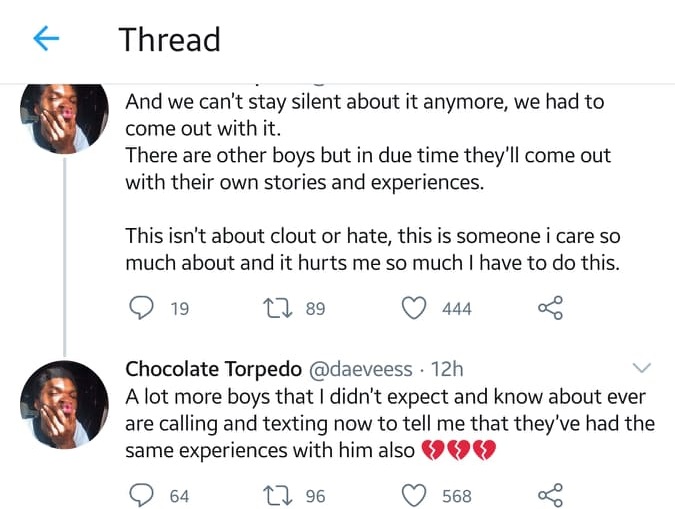Like the tweet with 568 likes
This screenshot has height=509, width=675.
[x=413, y=495]
